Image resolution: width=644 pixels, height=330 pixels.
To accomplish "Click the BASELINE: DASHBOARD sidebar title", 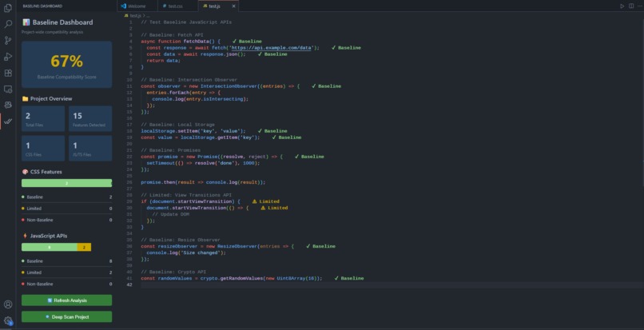I will click(42, 6).
